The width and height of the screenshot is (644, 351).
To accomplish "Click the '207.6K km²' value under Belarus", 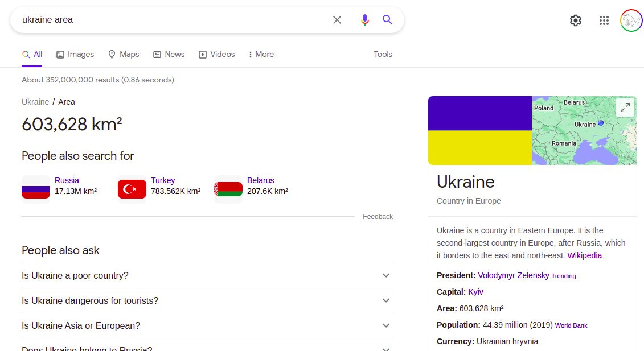I will (x=268, y=191).
